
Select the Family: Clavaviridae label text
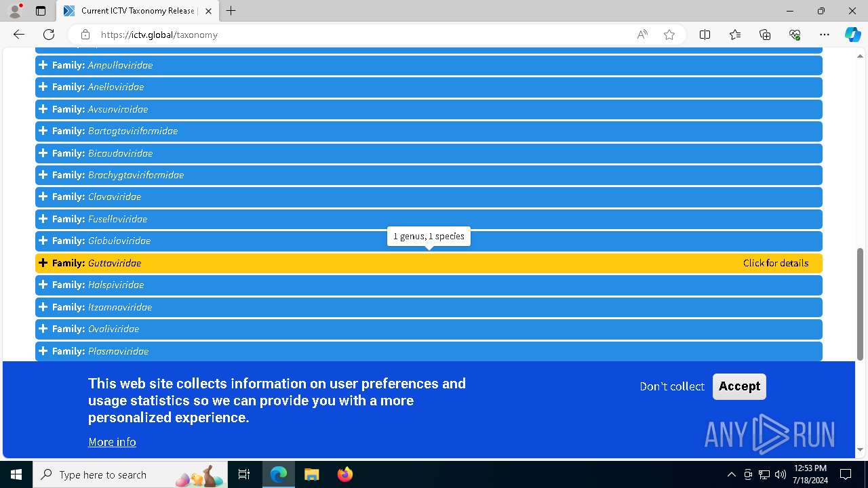96,197
